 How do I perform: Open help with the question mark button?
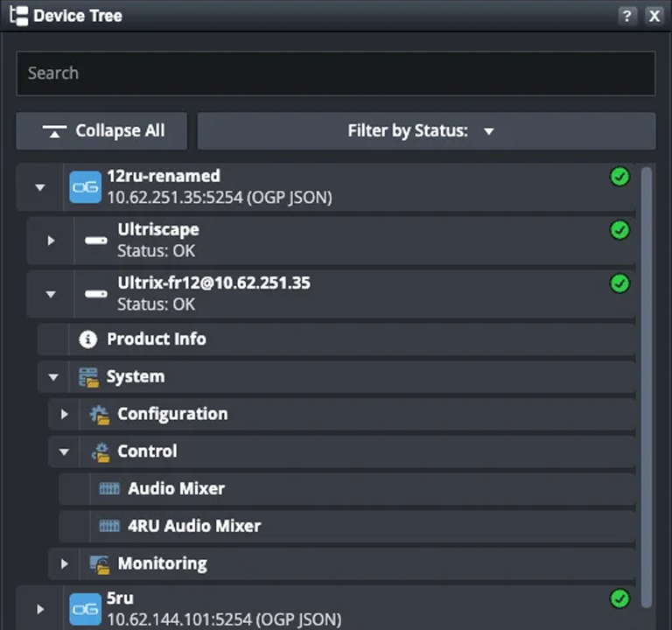tap(627, 17)
